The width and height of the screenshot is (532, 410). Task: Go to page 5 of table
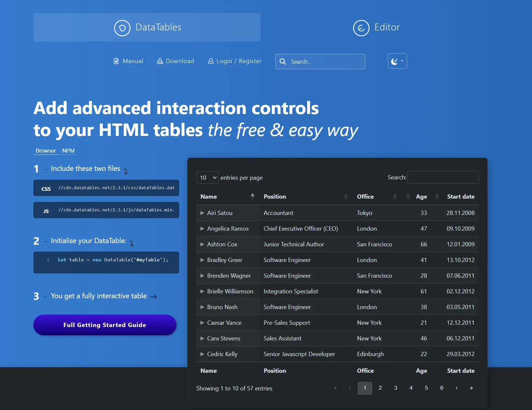[426, 388]
